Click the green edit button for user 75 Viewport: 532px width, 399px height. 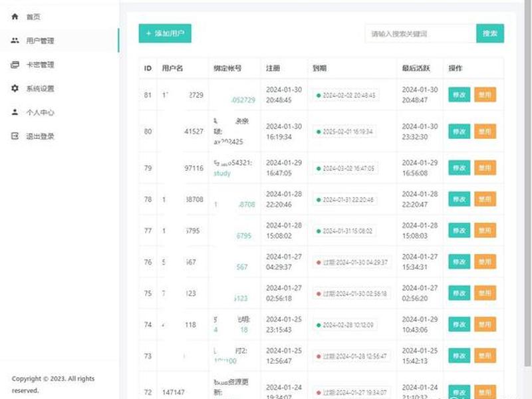[x=459, y=293]
